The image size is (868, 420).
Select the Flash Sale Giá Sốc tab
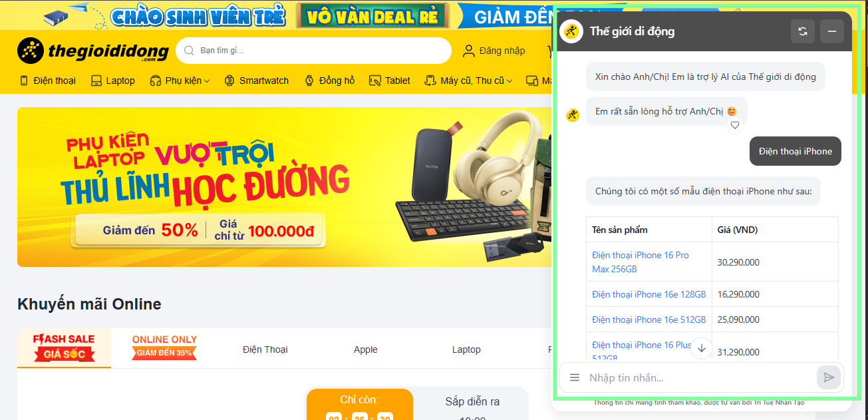click(64, 347)
